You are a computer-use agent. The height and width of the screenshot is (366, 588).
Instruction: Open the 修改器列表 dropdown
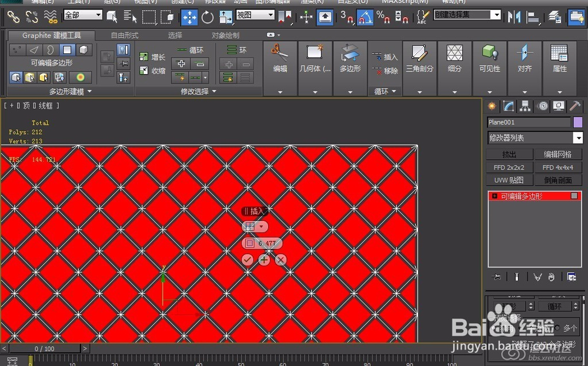(535, 138)
